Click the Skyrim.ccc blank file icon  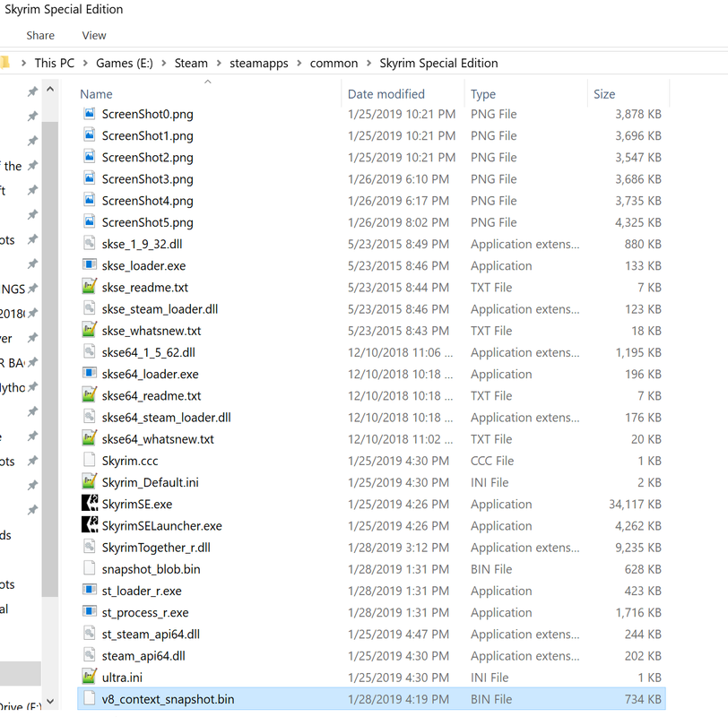click(x=89, y=460)
